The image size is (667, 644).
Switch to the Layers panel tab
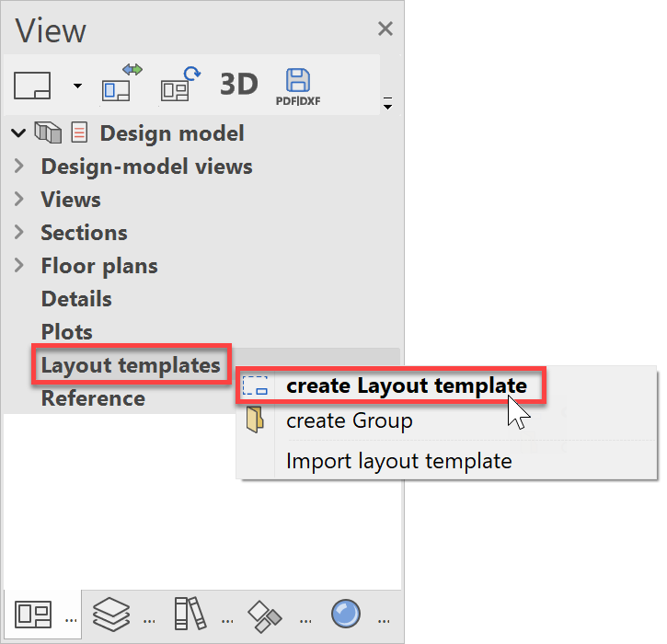[x=111, y=615]
